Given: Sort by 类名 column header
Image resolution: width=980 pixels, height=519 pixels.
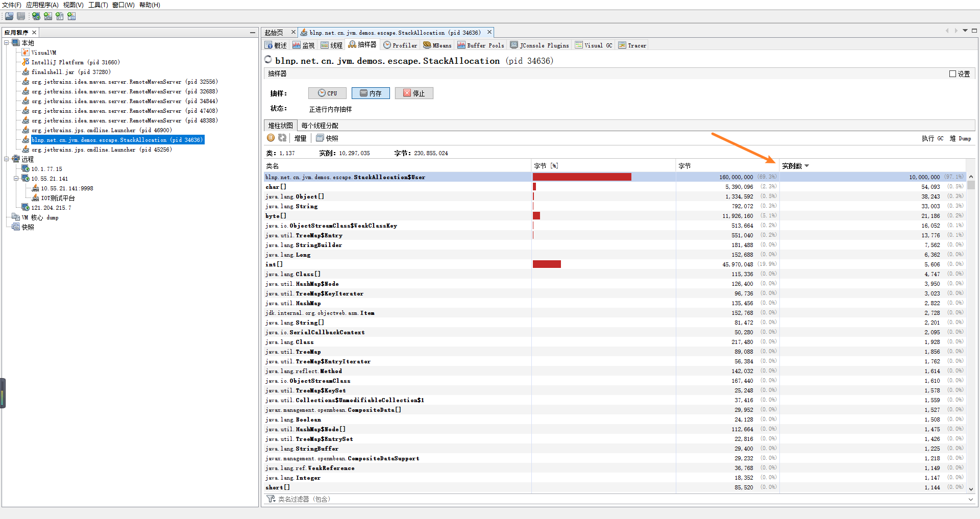Looking at the screenshot, I should pyautogui.click(x=397, y=166).
